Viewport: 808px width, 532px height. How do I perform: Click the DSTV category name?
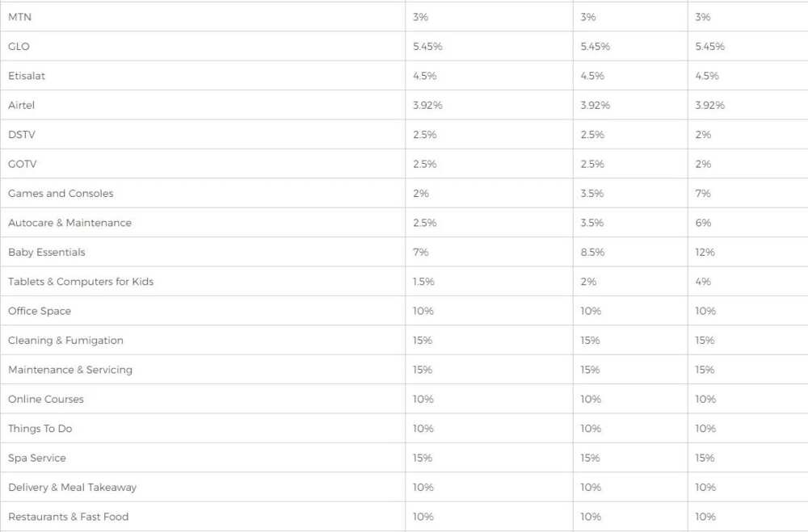click(22, 135)
